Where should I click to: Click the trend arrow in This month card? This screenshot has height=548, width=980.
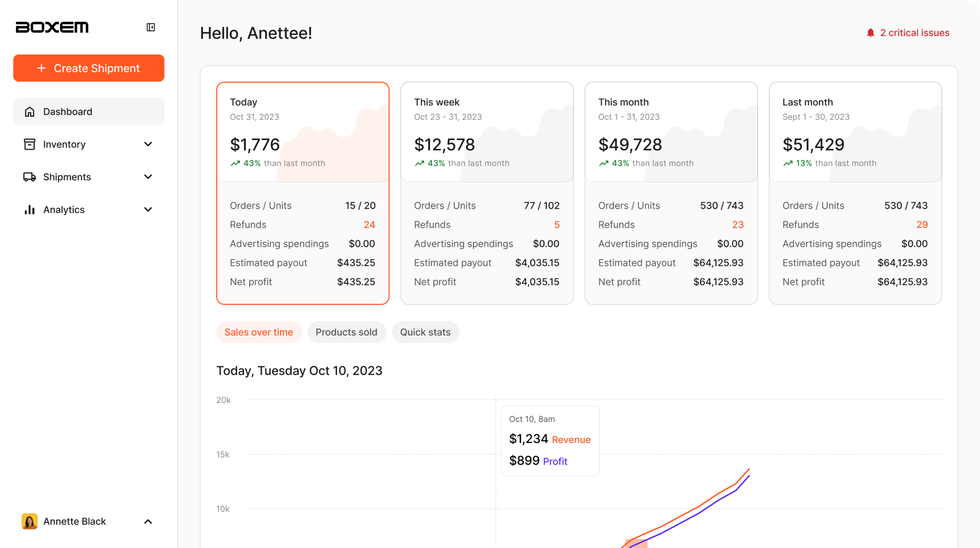[x=604, y=163]
